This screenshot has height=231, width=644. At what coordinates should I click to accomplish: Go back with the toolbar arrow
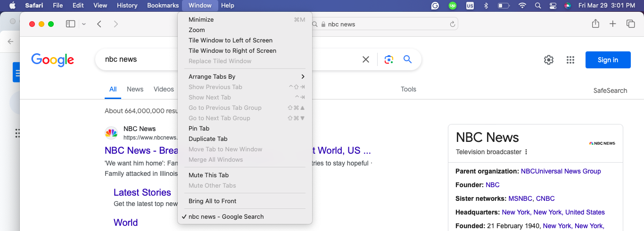tap(99, 24)
